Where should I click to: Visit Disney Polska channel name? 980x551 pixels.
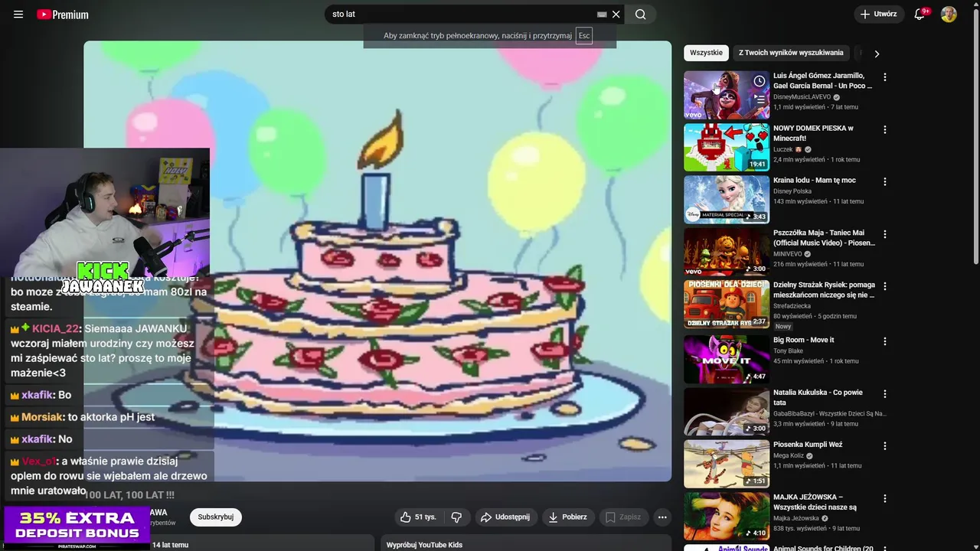(x=792, y=191)
